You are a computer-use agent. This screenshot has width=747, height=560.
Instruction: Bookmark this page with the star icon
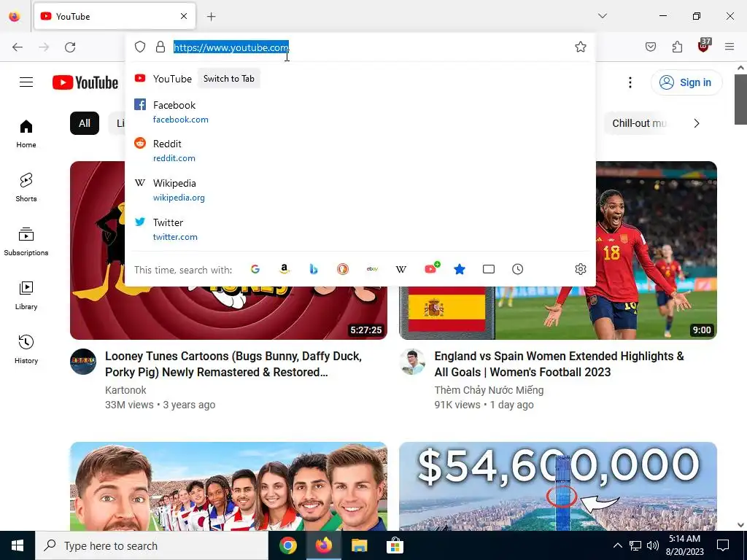coord(580,47)
